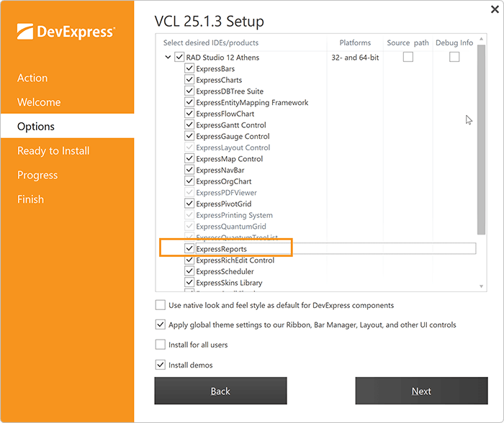This screenshot has height=423, width=504.
Task: Toggle ExpressOrgChart checkbox
Action: coord(189,181)
